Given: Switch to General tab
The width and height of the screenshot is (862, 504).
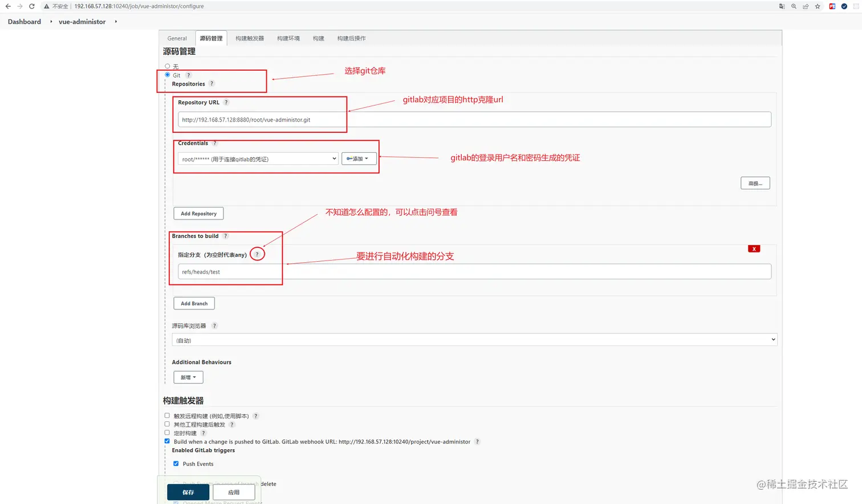Looking at the screenshot, I should [x=177, y=38].
